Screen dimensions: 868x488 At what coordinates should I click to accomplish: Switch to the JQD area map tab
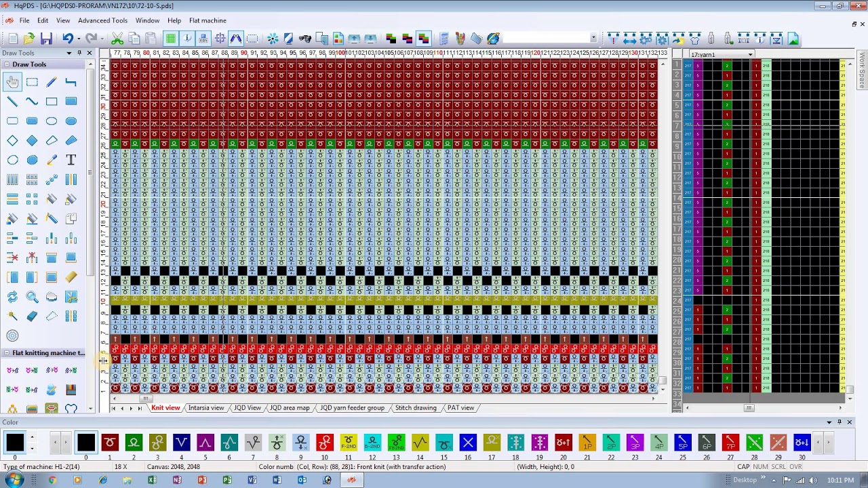290,408
